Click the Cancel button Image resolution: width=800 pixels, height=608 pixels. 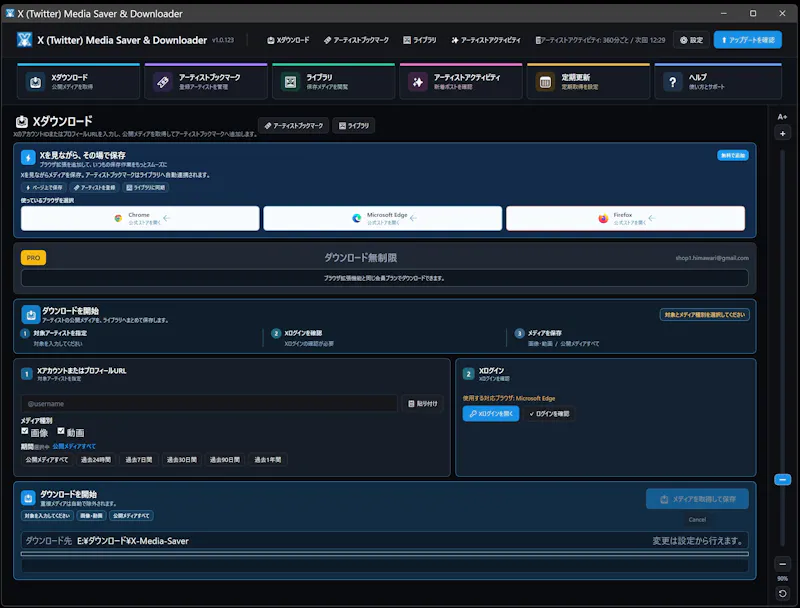tap(697, 520)
